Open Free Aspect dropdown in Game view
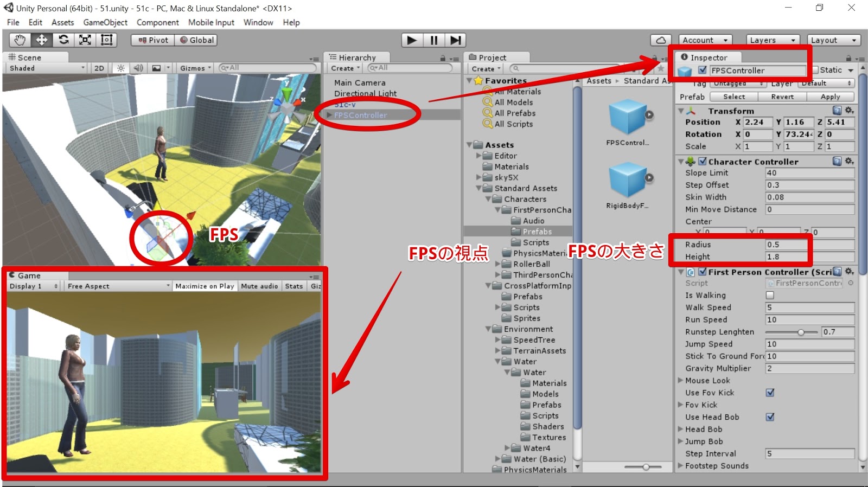 (x=118, y=286)
